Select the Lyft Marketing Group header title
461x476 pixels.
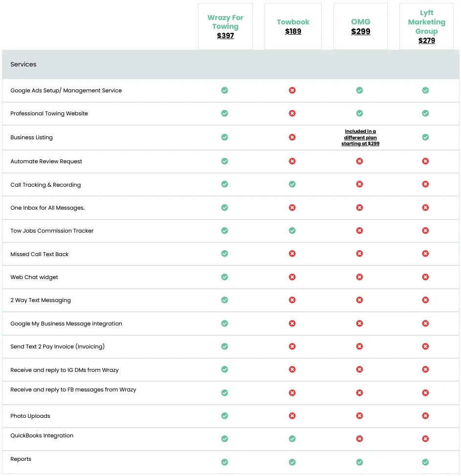(426, 22)
